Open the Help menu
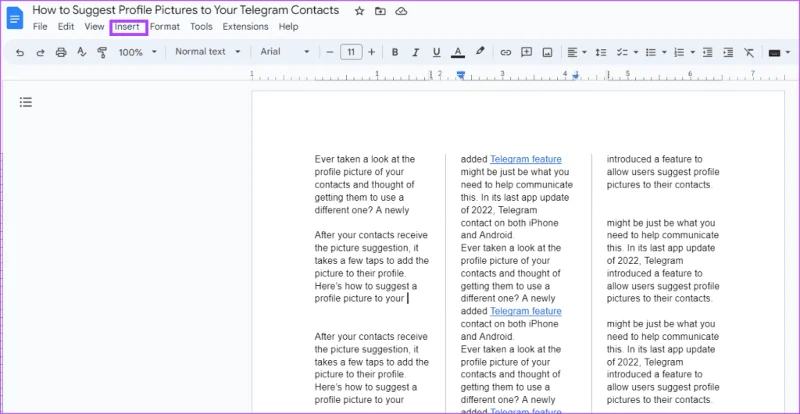The height and width of the screenshot is (414, 800). (x=288, y=27)
